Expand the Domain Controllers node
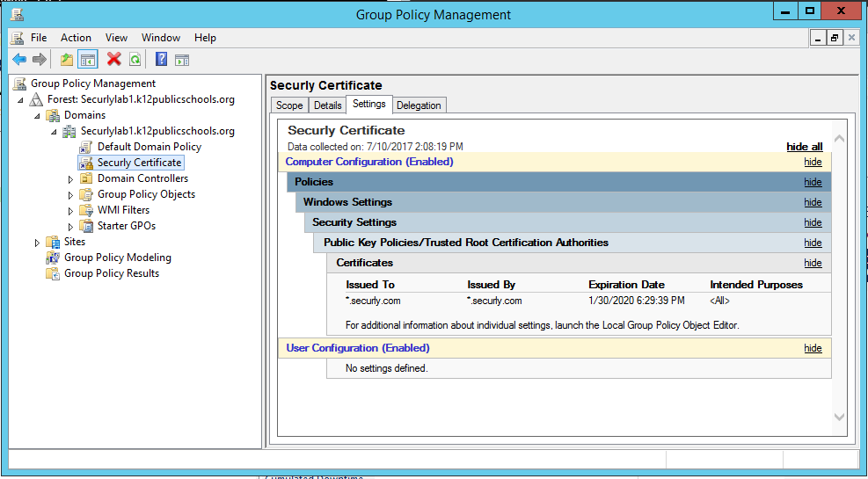Viewport: 868px width, 479px height. [70, 179]
